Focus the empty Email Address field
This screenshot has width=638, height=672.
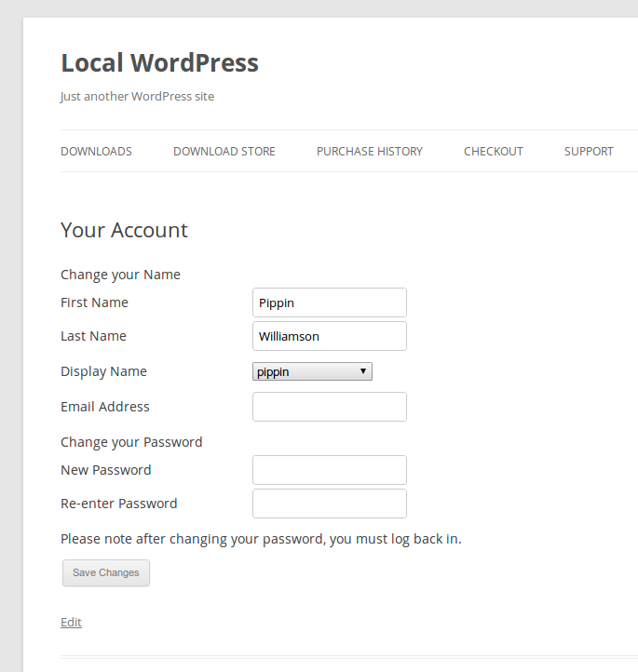click(330, 407)
